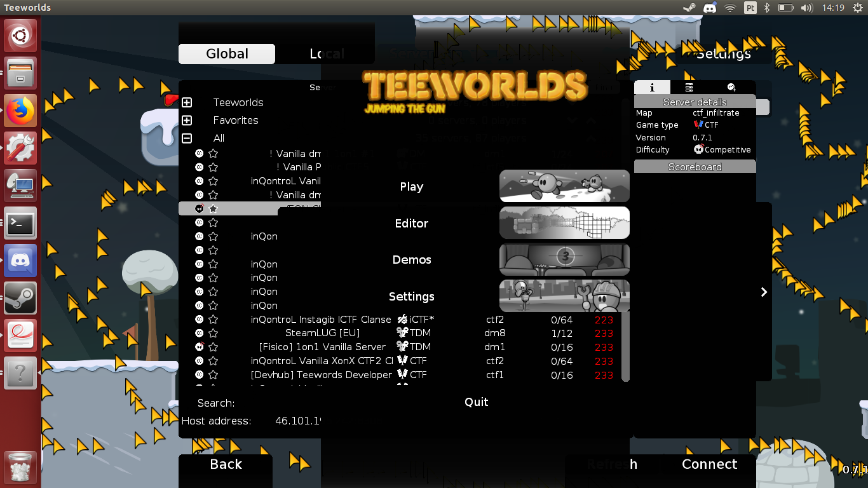868x488 pixels.
Task: Click the level icon of [Devhub] Teewords Developer row
Action: pyautogui.click(x=199, y=375)
